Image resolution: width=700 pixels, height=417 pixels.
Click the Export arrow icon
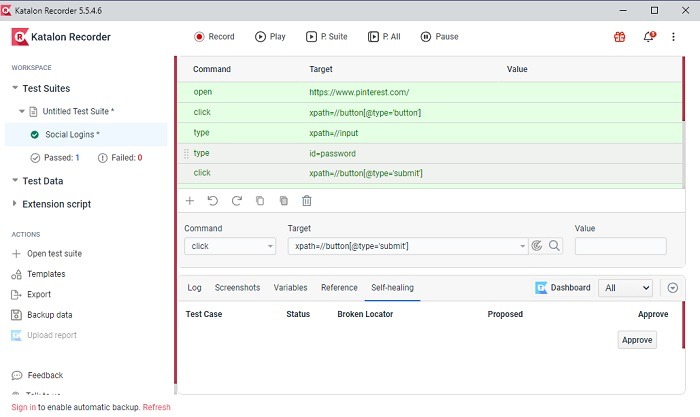pyautogui.click(x=16, y=295)
